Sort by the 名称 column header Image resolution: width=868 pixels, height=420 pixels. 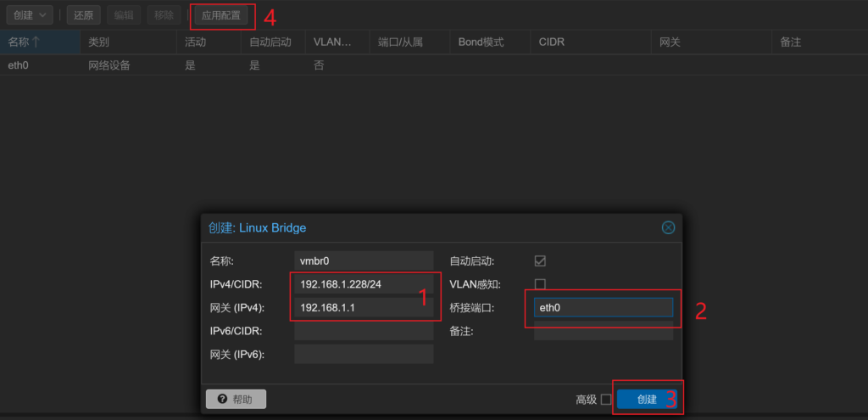click(x=40, y=42)
